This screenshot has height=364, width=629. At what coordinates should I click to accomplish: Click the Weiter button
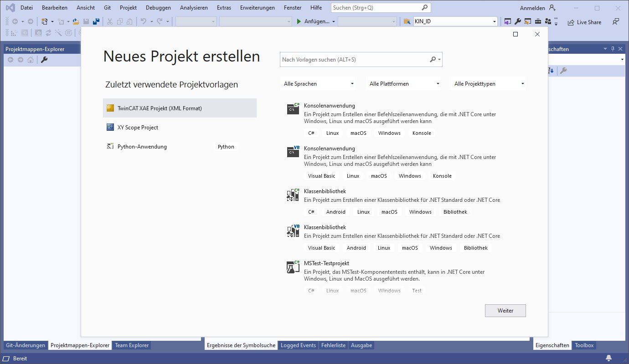pyautogui.click(x=505, y=311)
